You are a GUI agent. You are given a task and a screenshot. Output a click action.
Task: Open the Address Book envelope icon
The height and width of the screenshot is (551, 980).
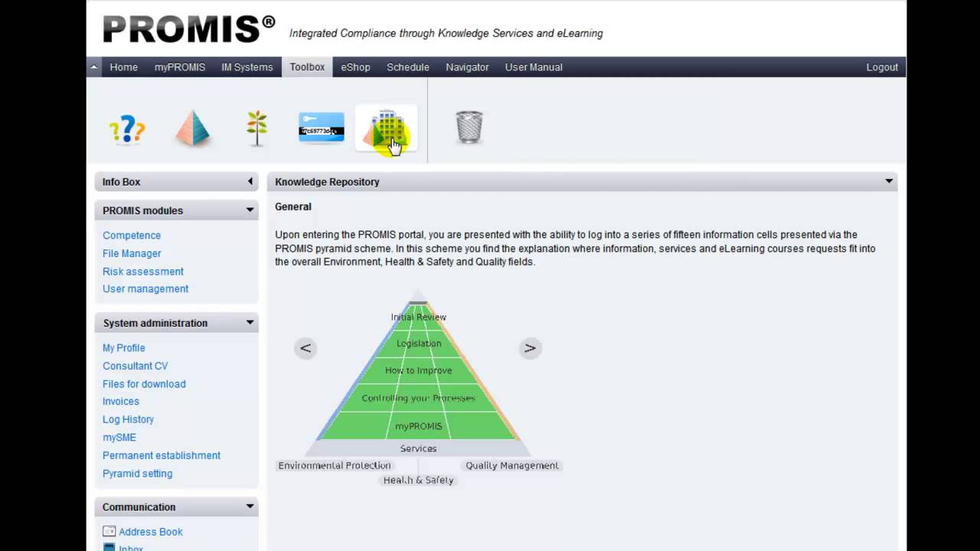(109, 531)
